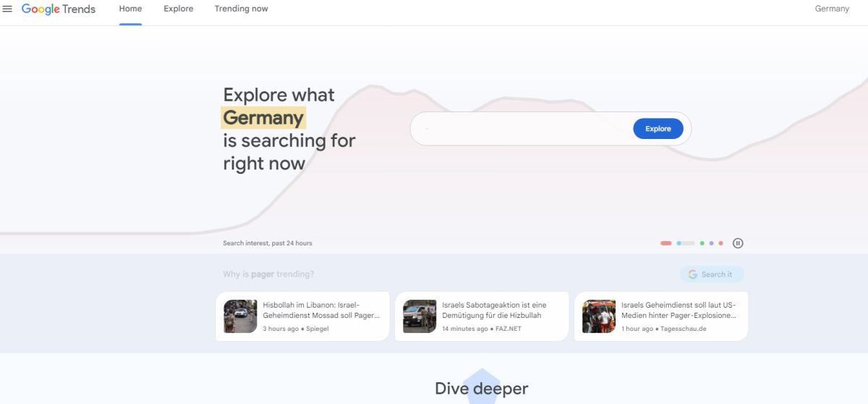Click the Tagesschau.de article thumbnail image

click(x=599, y=316)
